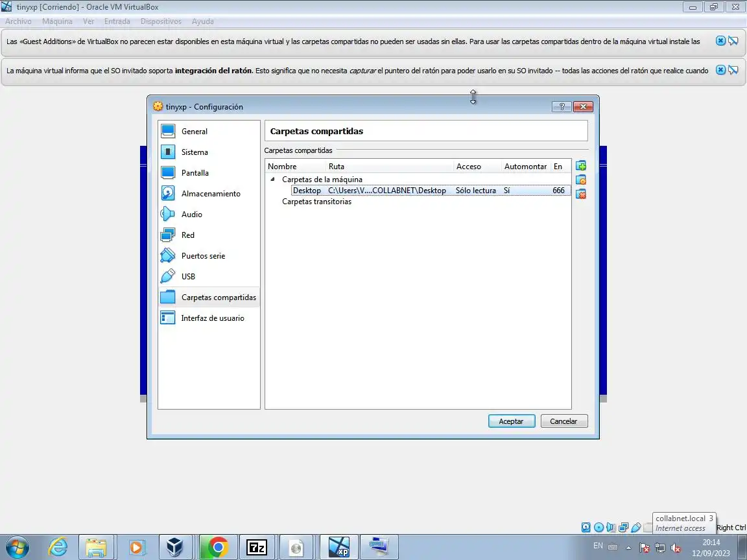Image resolution: width=747 pixels, height=560 pixels.
Task: Click the hard disk activity status icon
Action: (586, 527)
